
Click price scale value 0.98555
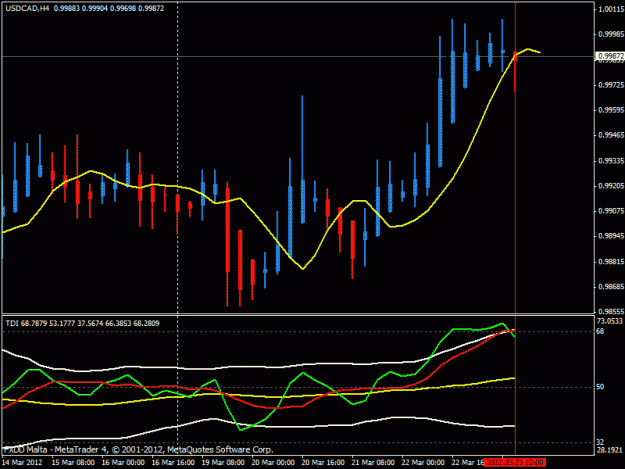point(611,312)
